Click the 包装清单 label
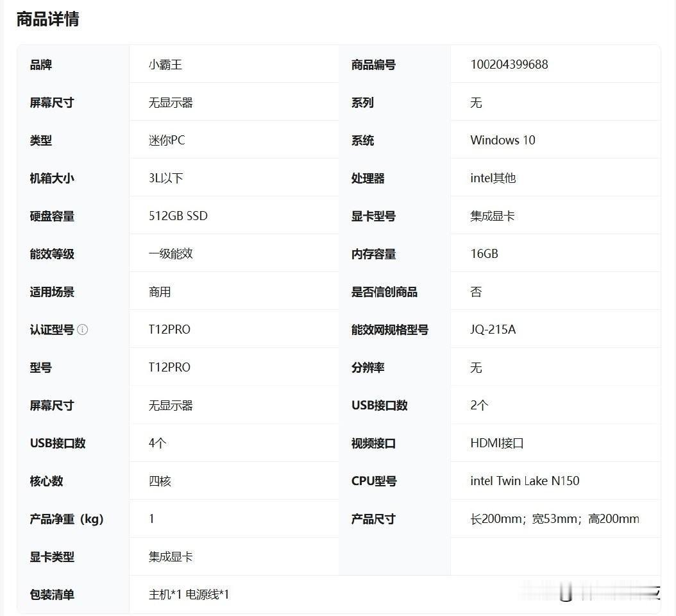 point(52,595)
